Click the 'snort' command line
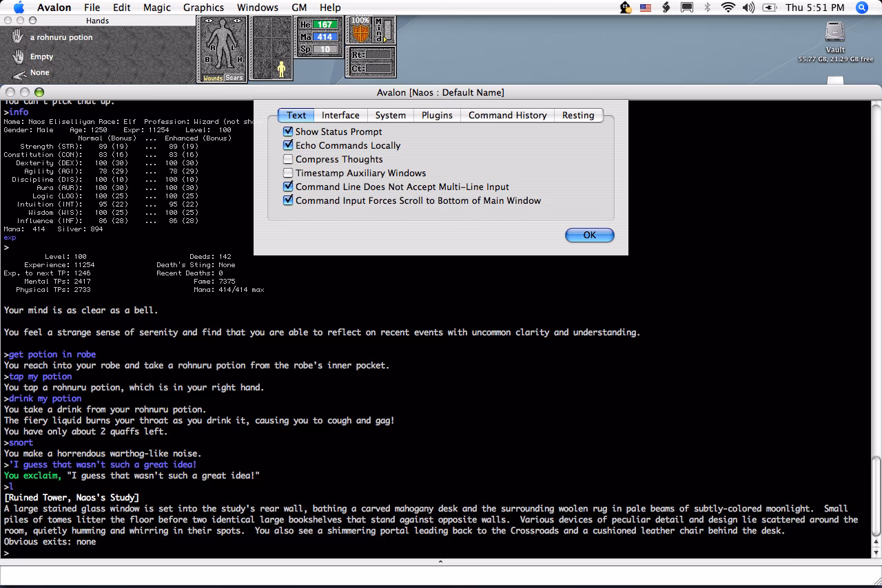The width and height of the screenshot is (882, 588). tap(21, 443)
